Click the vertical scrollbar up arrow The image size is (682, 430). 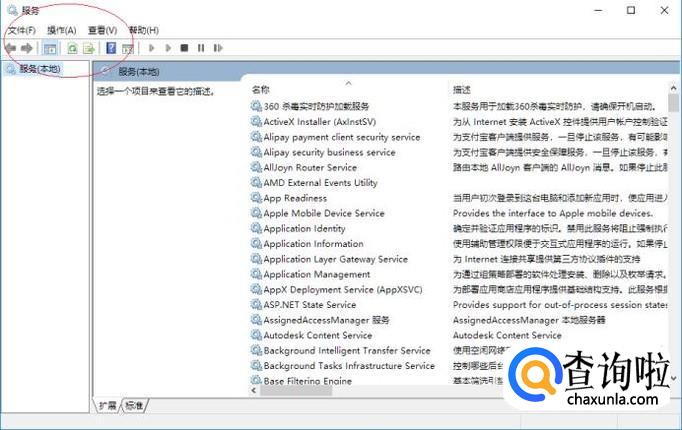pyautogui.click(x=674, y=88)
